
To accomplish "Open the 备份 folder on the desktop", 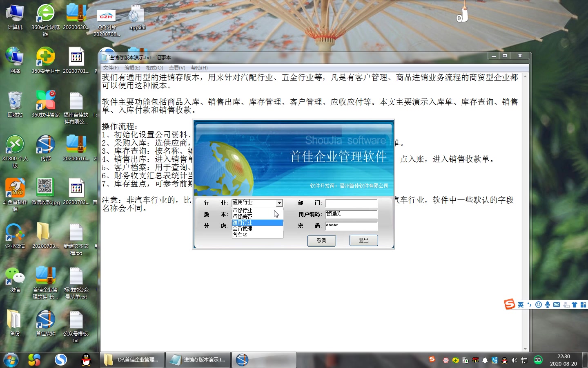I will (x=15, y=323).
